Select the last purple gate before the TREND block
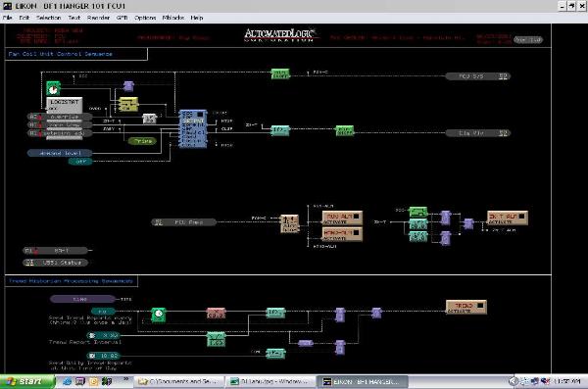The image size is (588, 389). pos(376,313)
